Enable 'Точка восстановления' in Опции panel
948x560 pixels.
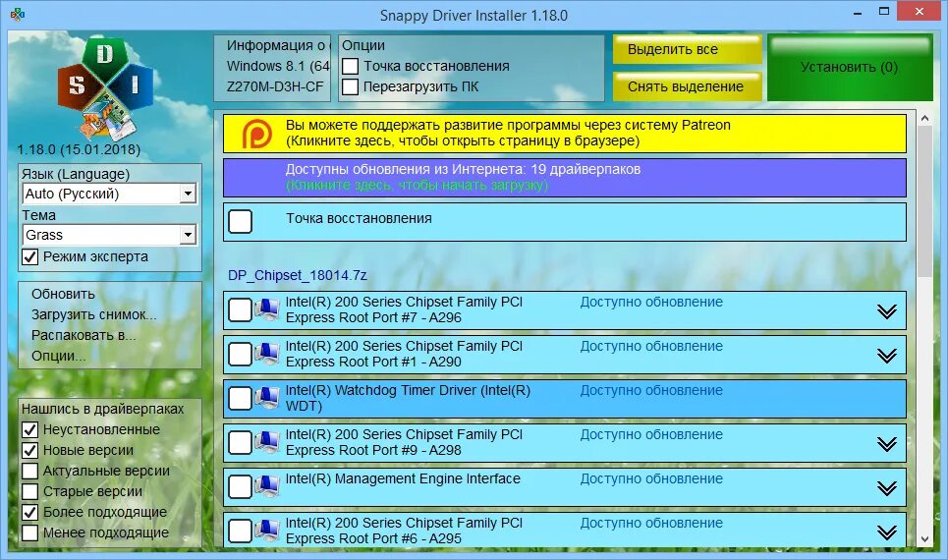[x=351, y=67]
